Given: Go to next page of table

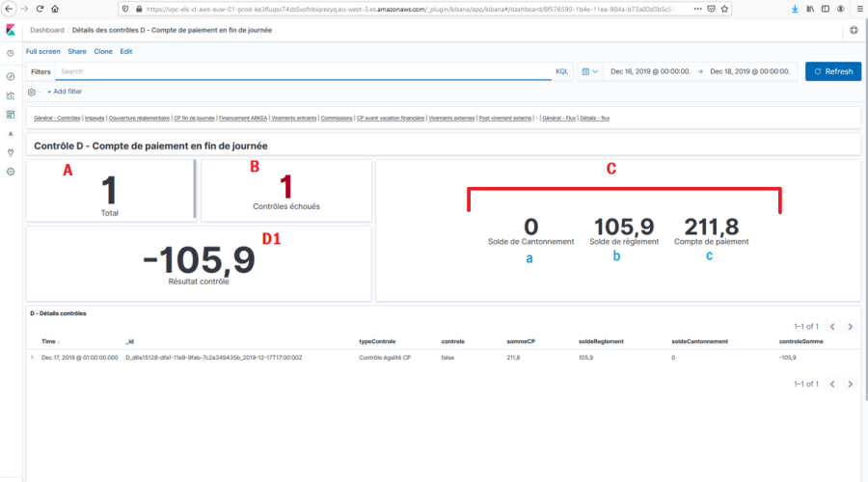Looking at the screenshot, I should (850, 327).
